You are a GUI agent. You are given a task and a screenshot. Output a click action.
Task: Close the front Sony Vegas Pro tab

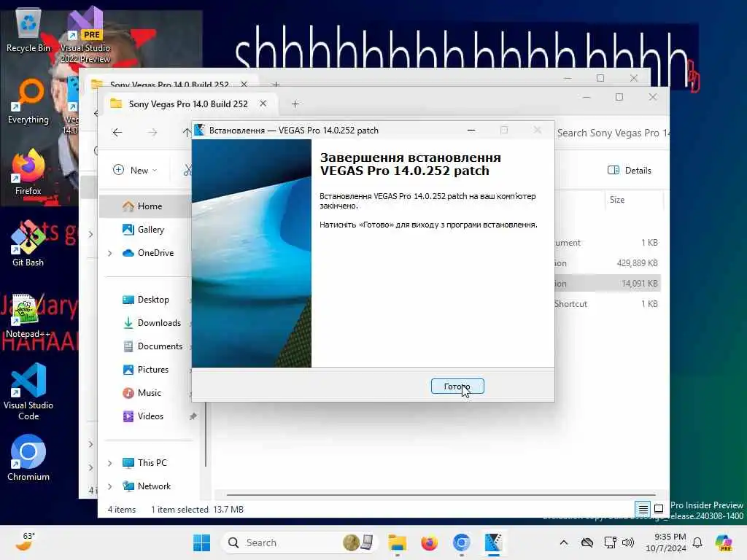click(263, 104)
